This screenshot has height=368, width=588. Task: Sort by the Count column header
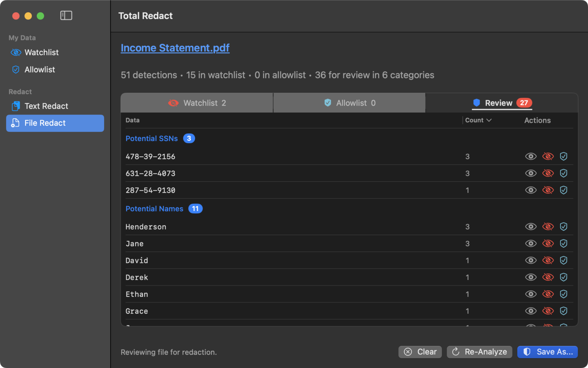[478, 120]
